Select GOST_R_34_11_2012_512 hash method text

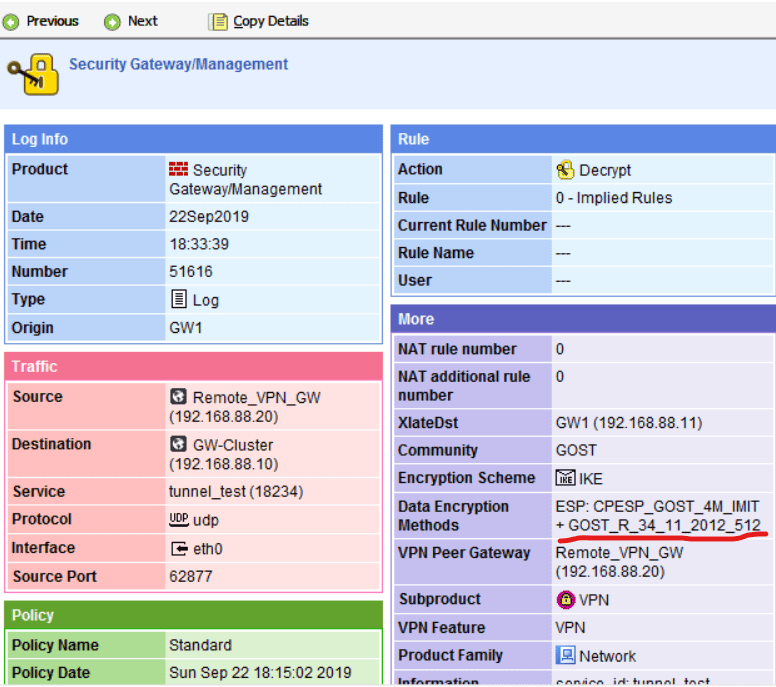pyautogui.click(x=664, y=525)
